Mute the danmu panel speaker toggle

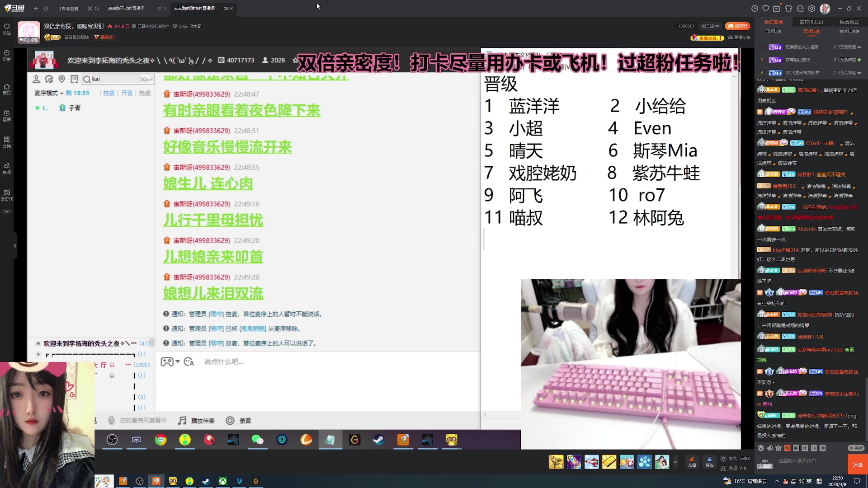tap(769, 448)
